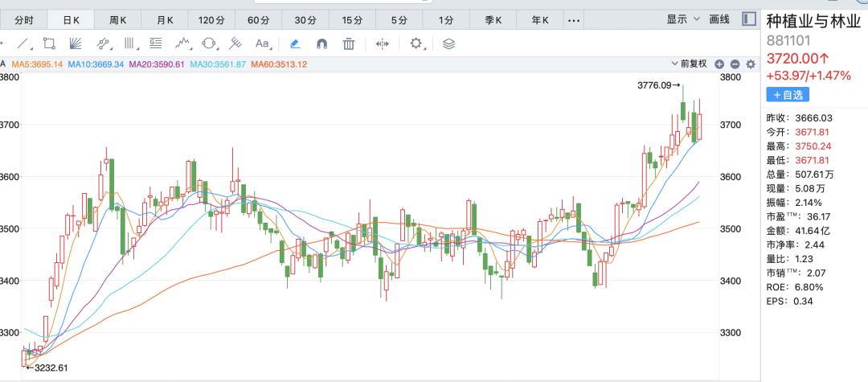Toggle the magnet snap mode
The height and width of the screenshot is (382, 868).
point(321,43)
